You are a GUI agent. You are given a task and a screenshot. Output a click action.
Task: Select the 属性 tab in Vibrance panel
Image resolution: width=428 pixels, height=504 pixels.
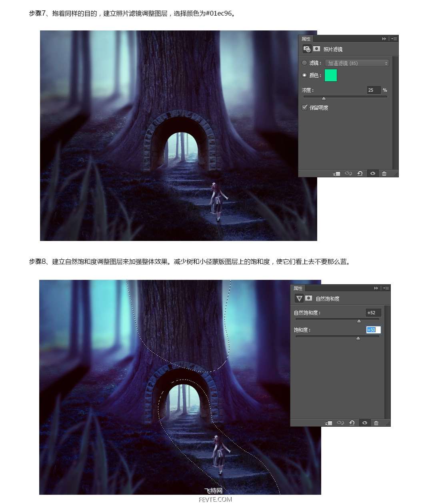[298, 288]
